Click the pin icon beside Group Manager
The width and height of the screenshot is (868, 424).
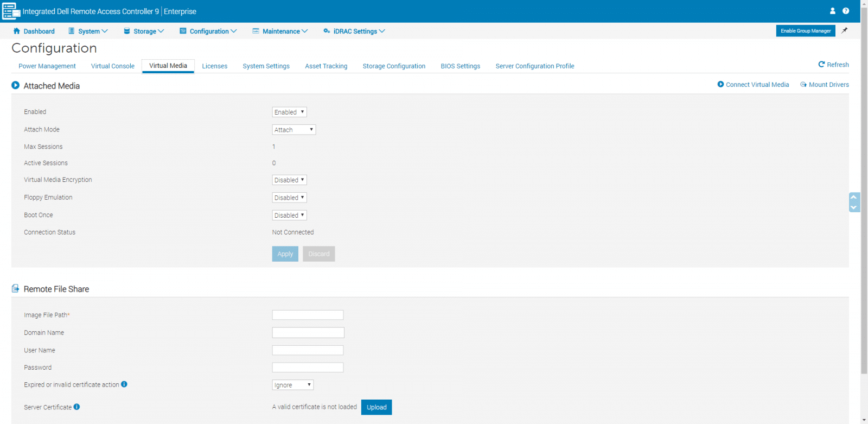pyautogui.click(x=845, y=30)
